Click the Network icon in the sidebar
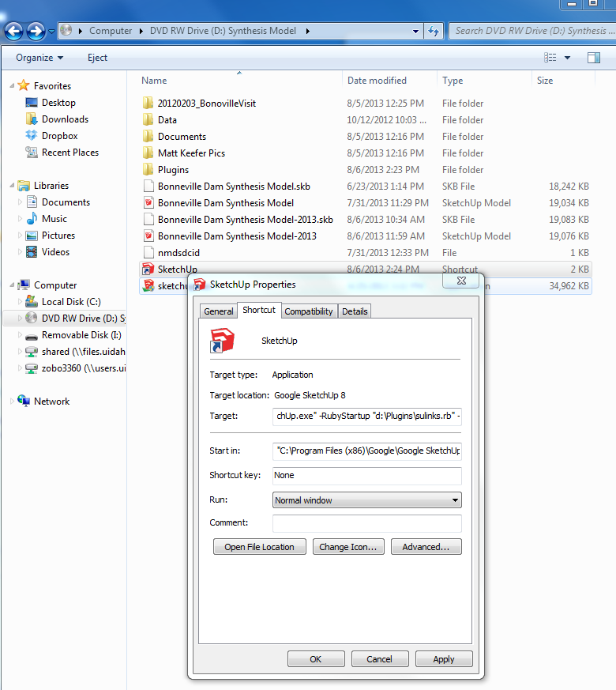The height and width of the screenshot is (690, 616). coord(24,402)
